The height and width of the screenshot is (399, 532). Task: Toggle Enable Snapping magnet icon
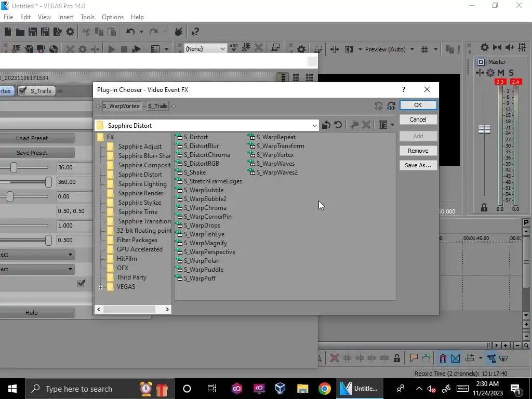tap(443, 358)
